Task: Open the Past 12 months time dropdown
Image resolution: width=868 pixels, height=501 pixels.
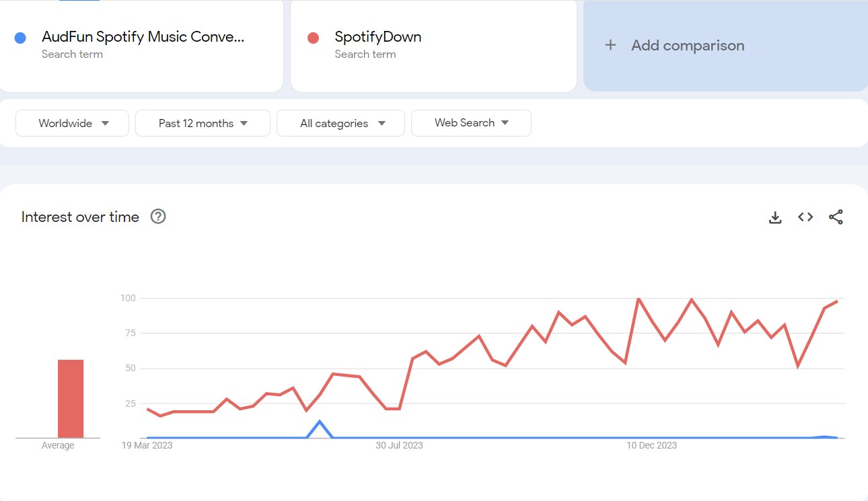Action: tap(203, 123)
